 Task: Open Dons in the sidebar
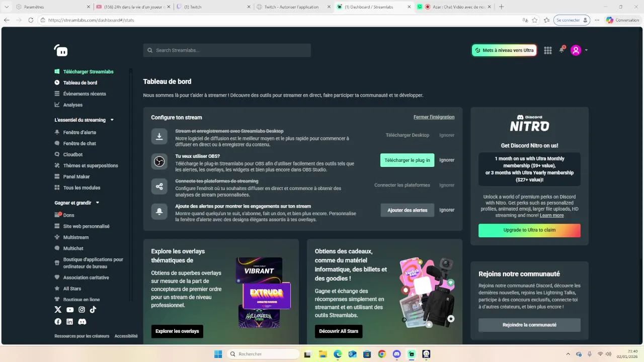(64, 215)
